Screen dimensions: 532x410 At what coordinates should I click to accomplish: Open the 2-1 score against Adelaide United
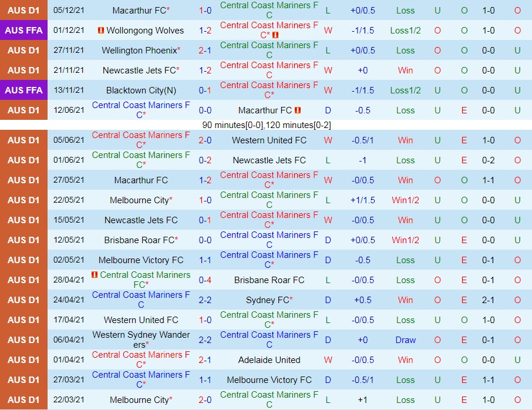click(206, 359)
